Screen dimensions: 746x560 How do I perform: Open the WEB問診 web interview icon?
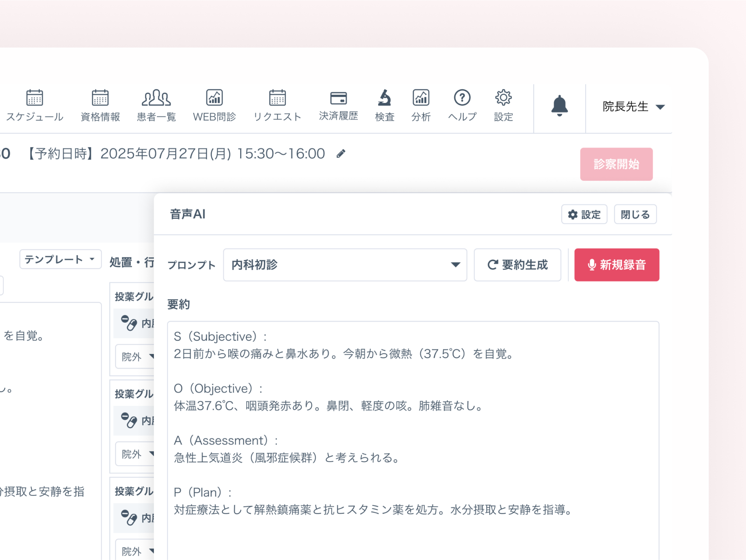click(214, 98)
